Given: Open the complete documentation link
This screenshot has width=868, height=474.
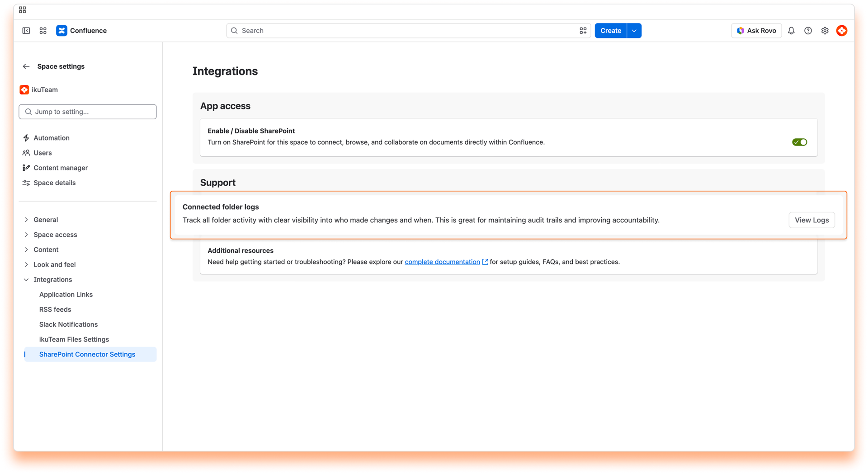Looking at the screenshot, I should pyautogui.click(x=442, y=262).
